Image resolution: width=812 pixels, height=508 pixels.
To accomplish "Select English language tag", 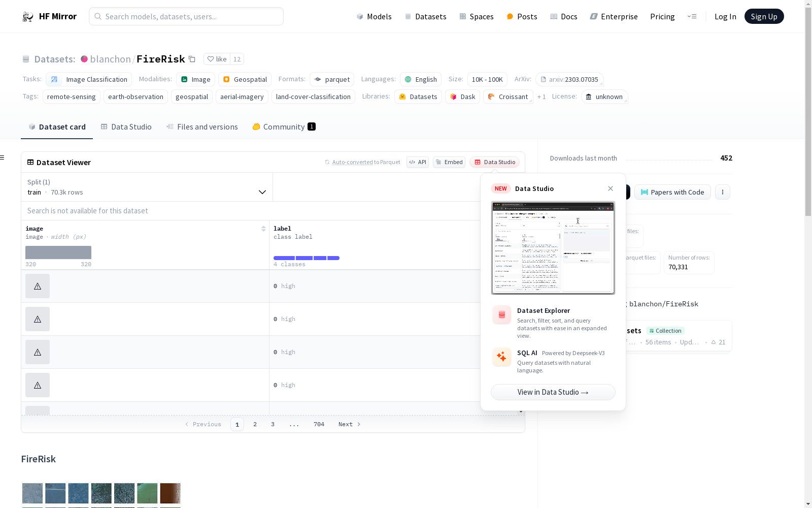I will (x=421, y=79).
